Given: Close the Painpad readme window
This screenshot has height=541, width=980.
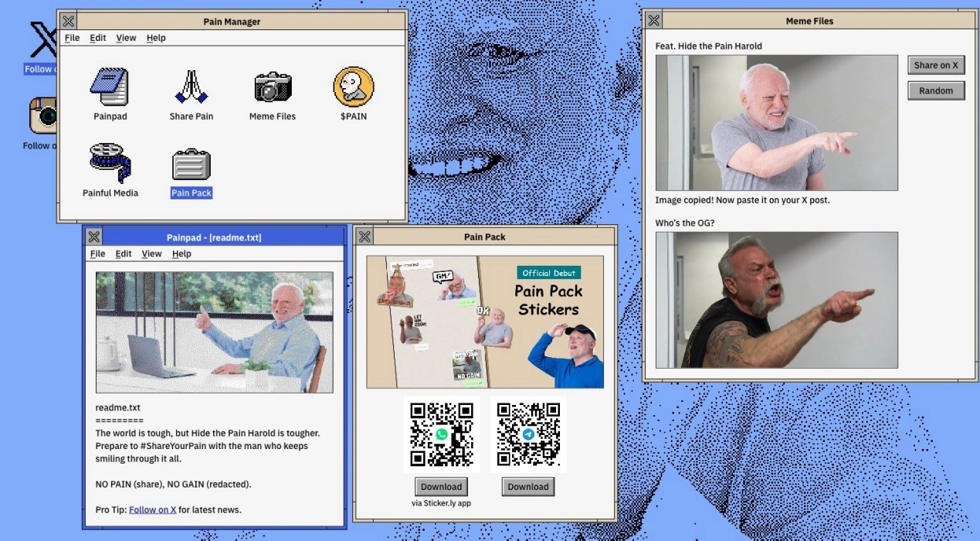Looking at the screenshot, I should click(94, 237).
